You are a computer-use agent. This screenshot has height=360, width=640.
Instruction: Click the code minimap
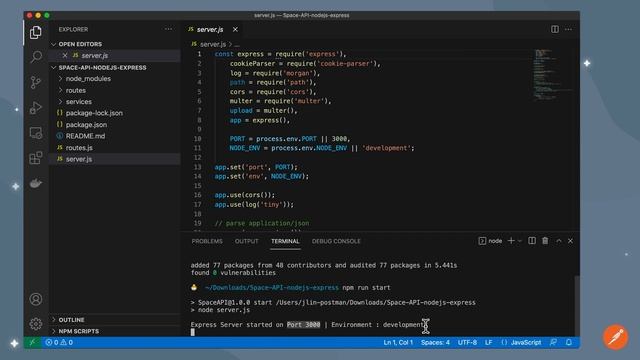pyautogui.click(x=553, y=74)
